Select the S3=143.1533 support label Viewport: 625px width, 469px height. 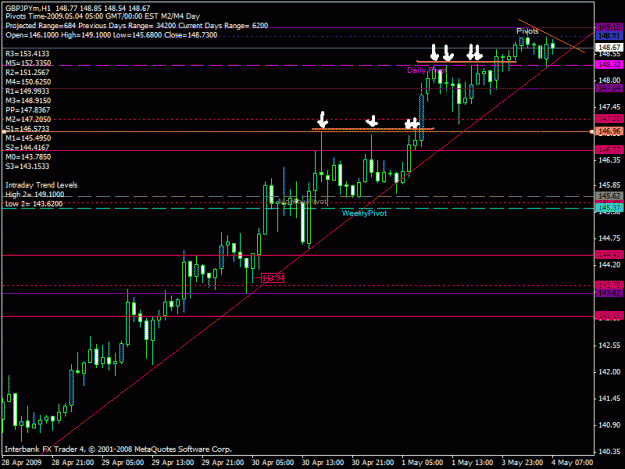point(28,166)
